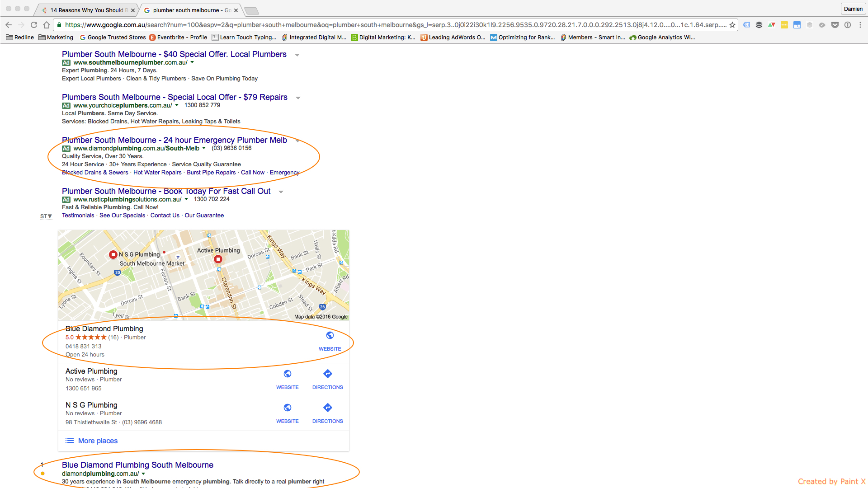The width and height of the screenshot is (868, 488).
Task: Open the grey checkmark tag extension
Action: pyautogui.click(x=822, y=25)
